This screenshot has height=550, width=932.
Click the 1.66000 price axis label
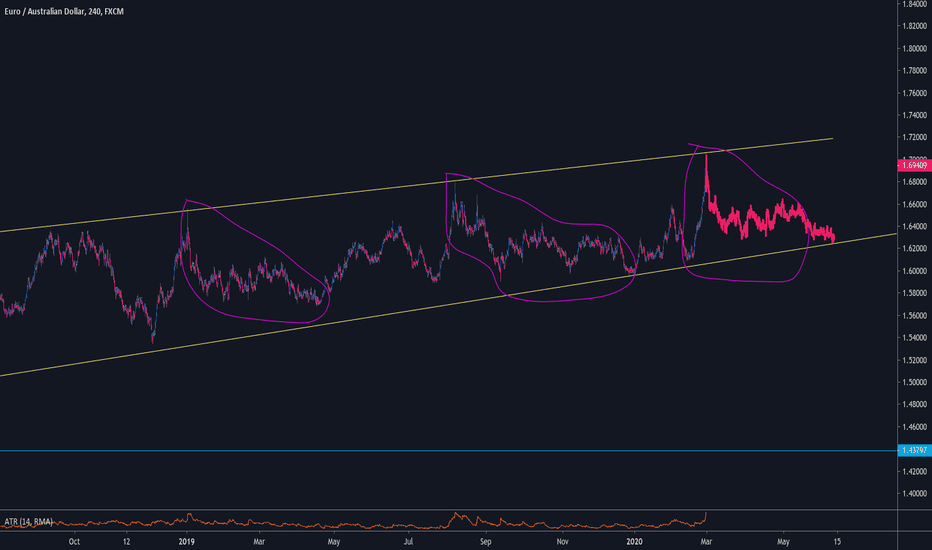915,204
